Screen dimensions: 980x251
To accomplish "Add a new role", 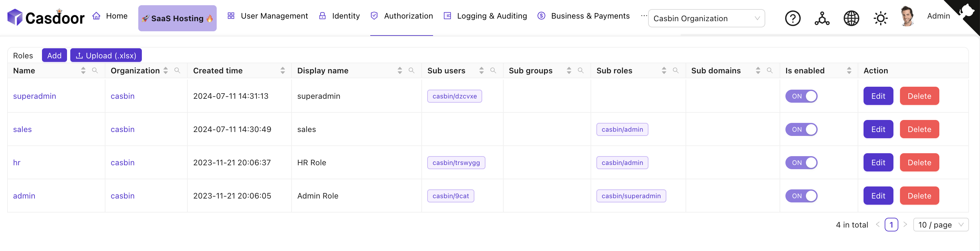I will pyautogui.click(x=54, y=55).
